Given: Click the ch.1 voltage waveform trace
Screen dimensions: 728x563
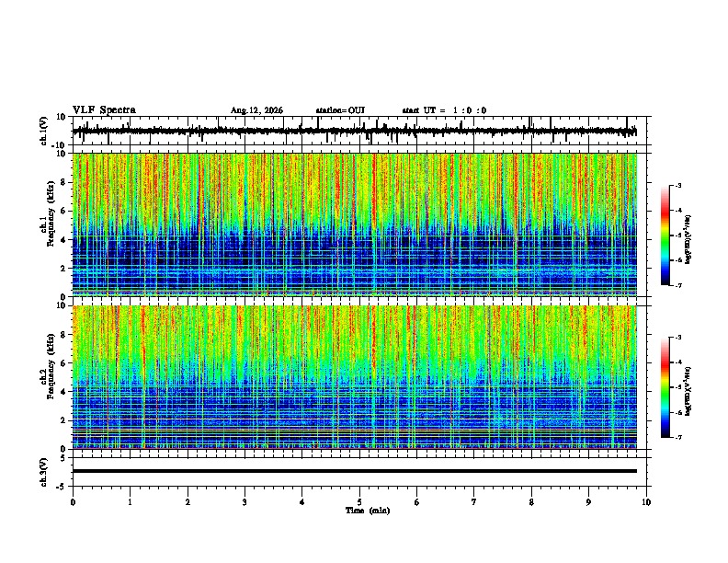Looking at the screenshot, I should pos(354,131).
